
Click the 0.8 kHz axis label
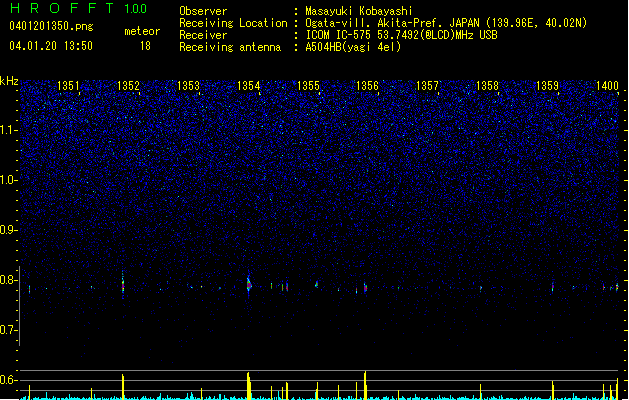(8, 280)
